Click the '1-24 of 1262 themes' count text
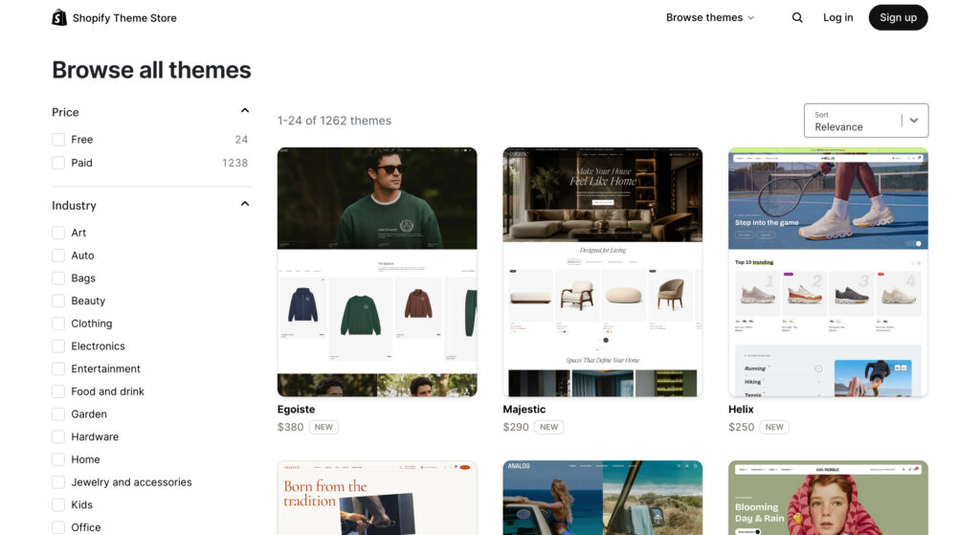 click(x=334, y=121)
